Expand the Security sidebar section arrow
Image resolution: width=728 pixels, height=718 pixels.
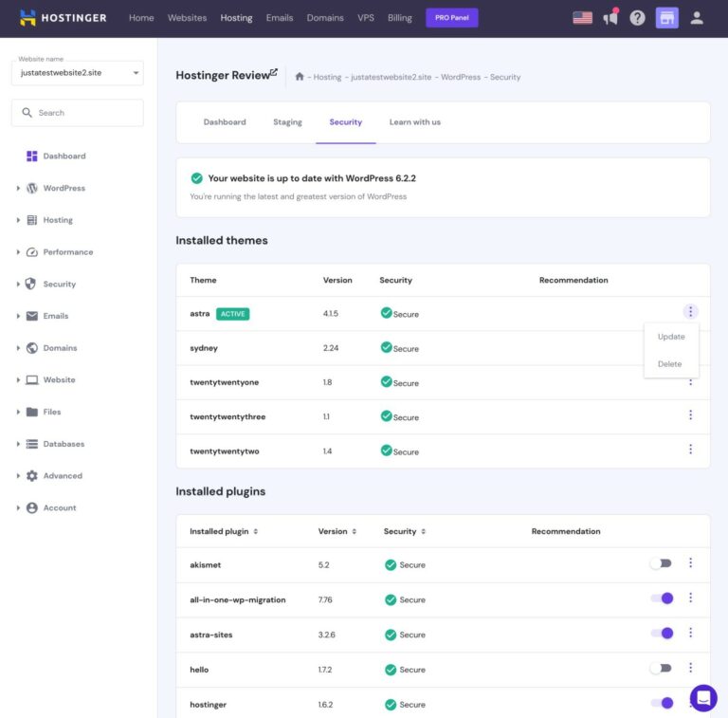[18, 284]
